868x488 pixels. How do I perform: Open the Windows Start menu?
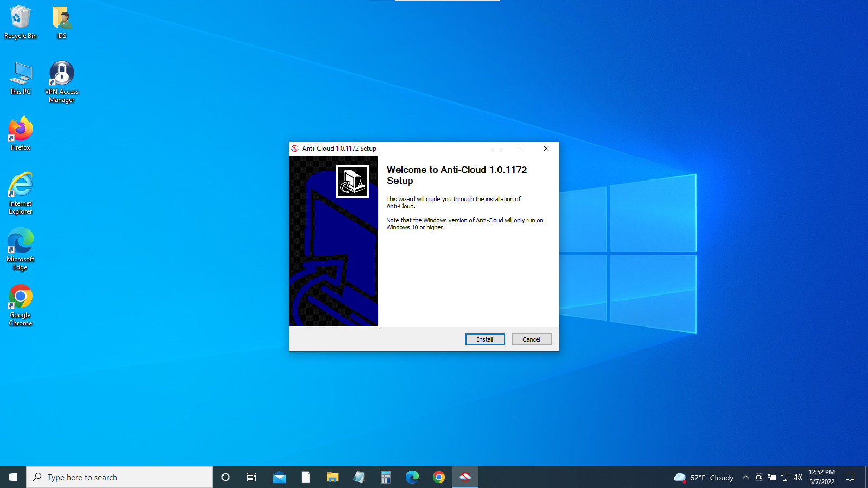[x=13, y=477]
